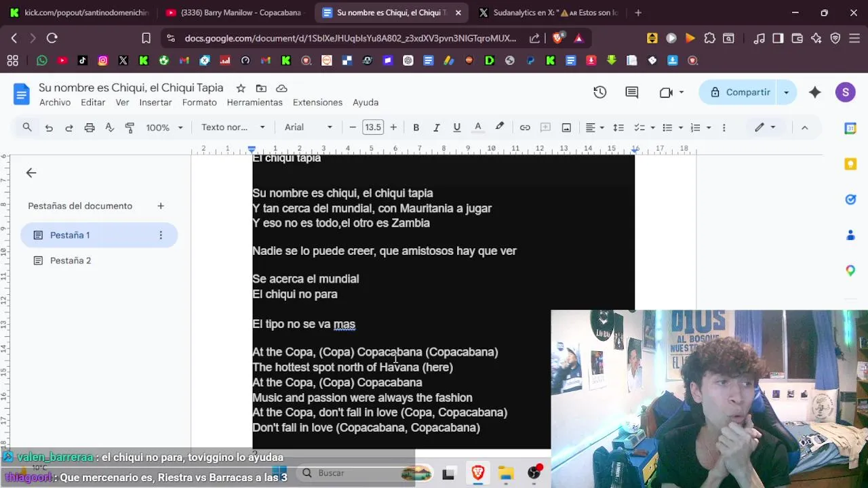The width and height of the screenshot is (868, 488).
Task: Open Google Keep side panel
Action: coord(850,164)
